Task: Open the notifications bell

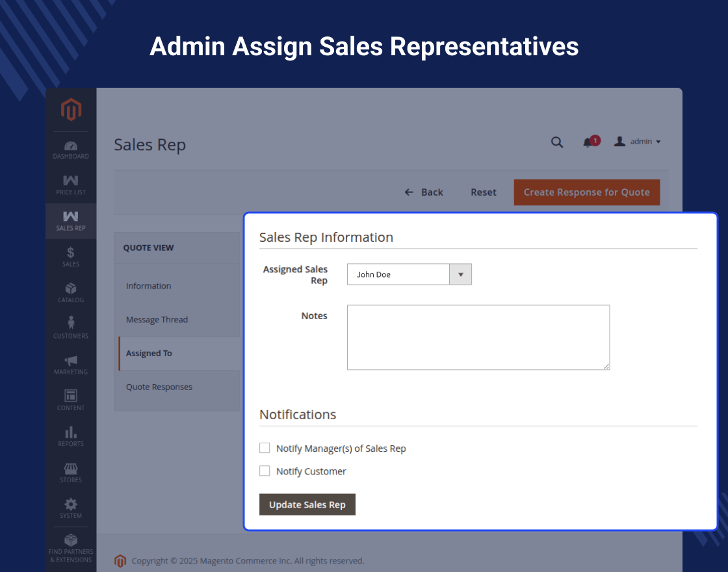Action: coord(588,142)
